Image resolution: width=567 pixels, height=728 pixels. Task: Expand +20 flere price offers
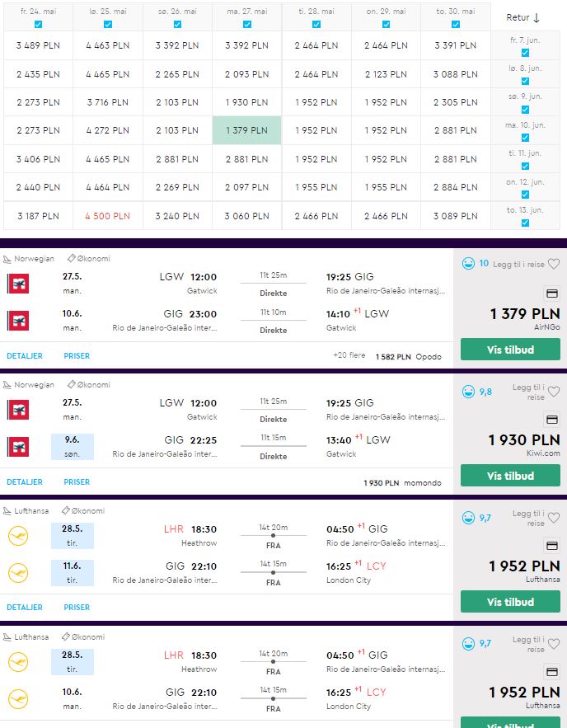click(x=349, y=355)
